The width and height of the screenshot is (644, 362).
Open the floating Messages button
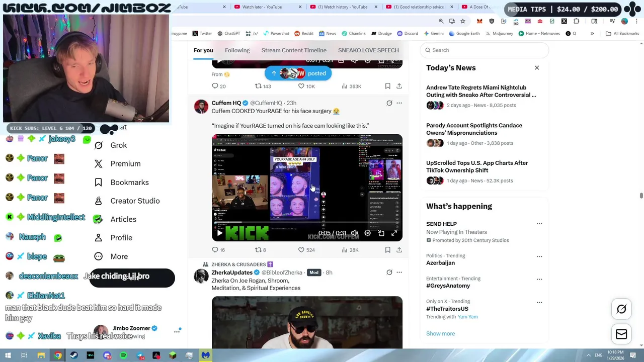tap(621, 334)
